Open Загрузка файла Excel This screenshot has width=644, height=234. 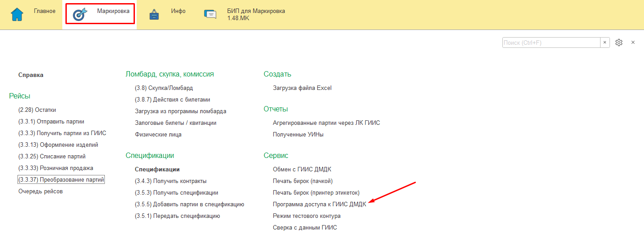pyautogui.click(x=302, y=88)
